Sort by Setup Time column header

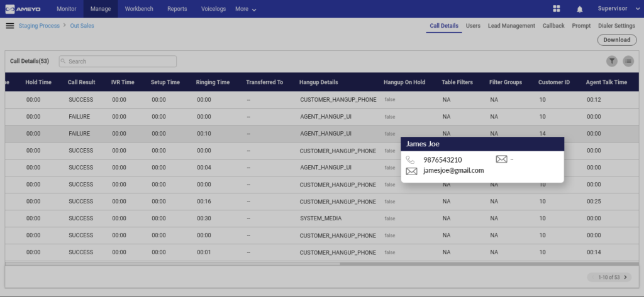coord(165,82)
